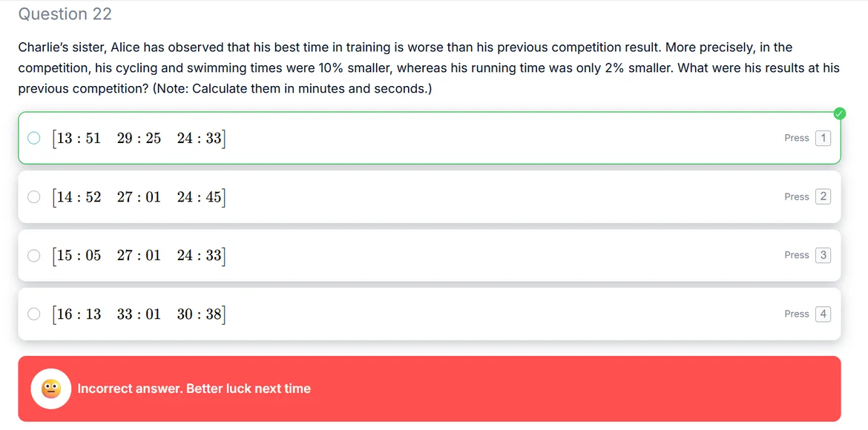This screenshot has height=430, width=868.
Task: Choose answer text 14:52 27:01 24:45
Action: (x=139, y=196)
